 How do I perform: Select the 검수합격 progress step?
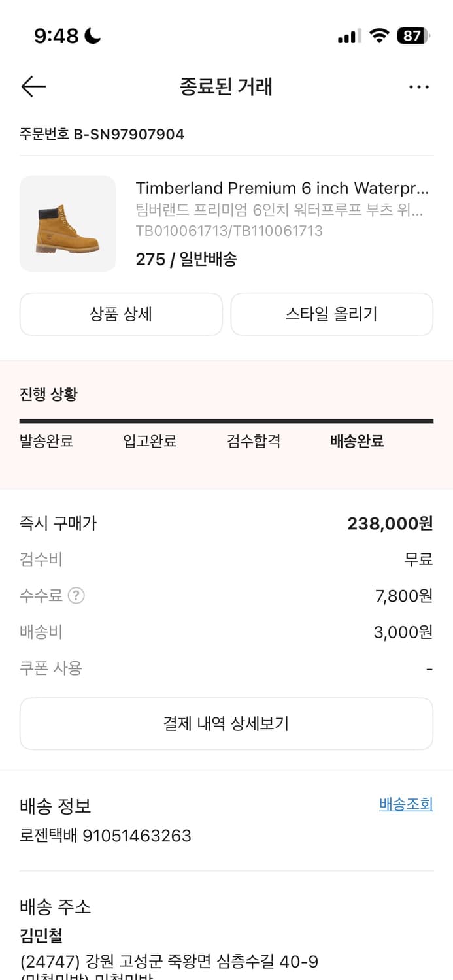click(254, 441)
